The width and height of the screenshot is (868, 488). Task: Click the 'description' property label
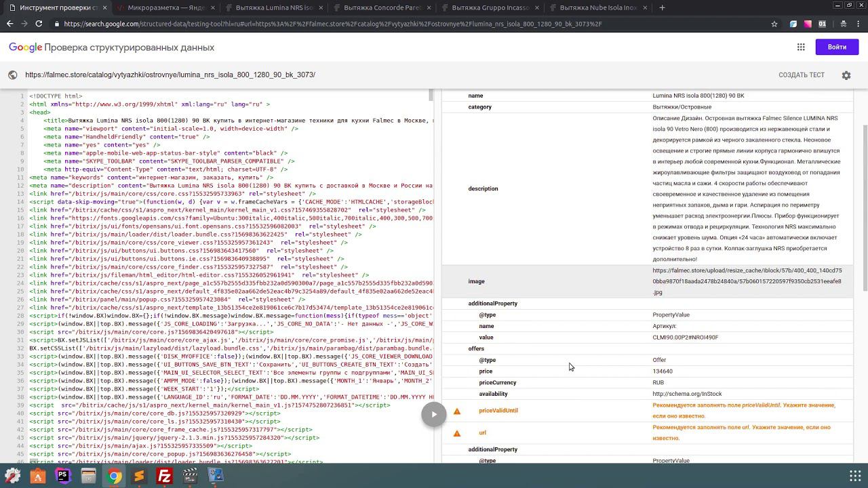pos(483,188)
